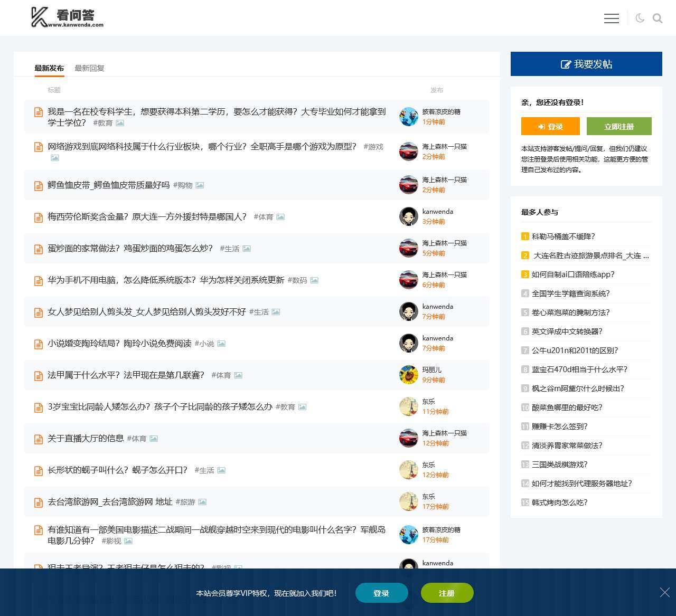The height and width of the screenshot is (616, 676).
Task: Click green 立即注册 button
Action: pyautogui.click(x=619, y=127)
